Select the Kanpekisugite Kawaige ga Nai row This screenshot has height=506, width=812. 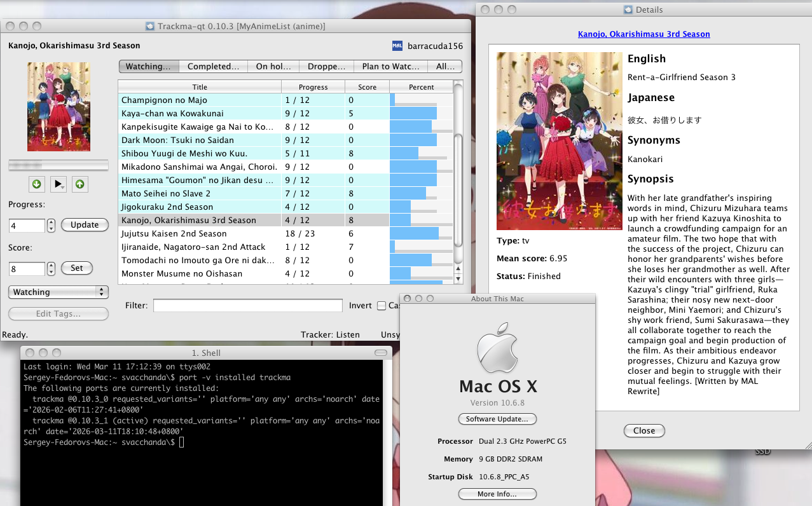286,126
